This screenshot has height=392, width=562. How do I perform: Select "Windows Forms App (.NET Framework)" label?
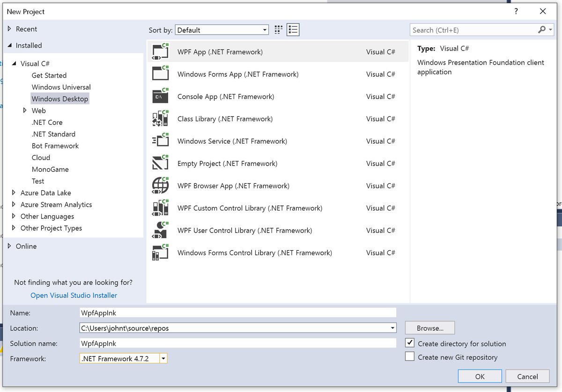(x=238, y=74)
